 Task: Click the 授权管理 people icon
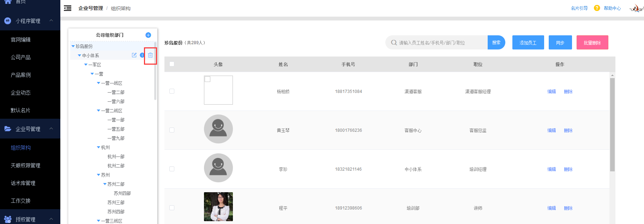(x=8, y=219)
